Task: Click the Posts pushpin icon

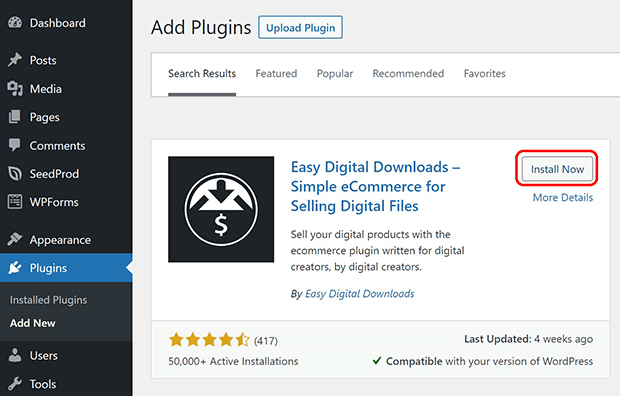Action: click(15, 60)
